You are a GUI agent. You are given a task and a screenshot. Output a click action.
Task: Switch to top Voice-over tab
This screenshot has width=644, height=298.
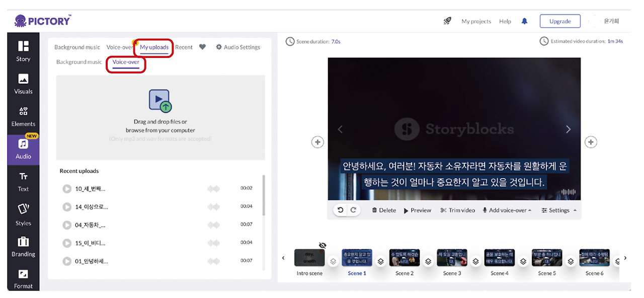click(120, 47)
